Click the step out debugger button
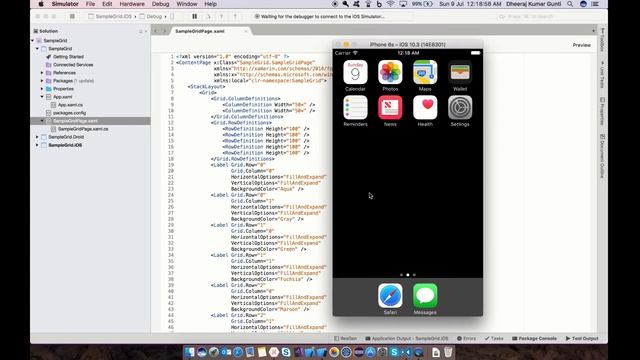The height and width of the screenshot is (360, 640). (235, 16)
